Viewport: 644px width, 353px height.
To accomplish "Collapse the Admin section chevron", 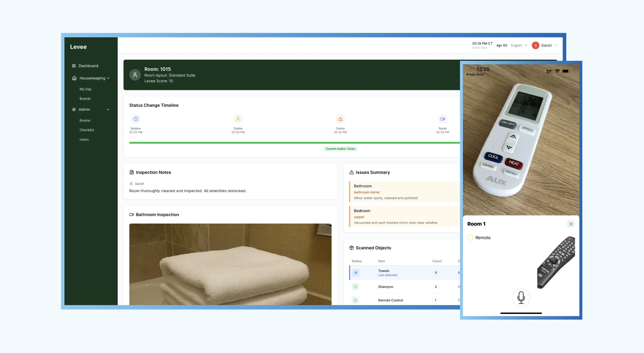I will point(108,109).
